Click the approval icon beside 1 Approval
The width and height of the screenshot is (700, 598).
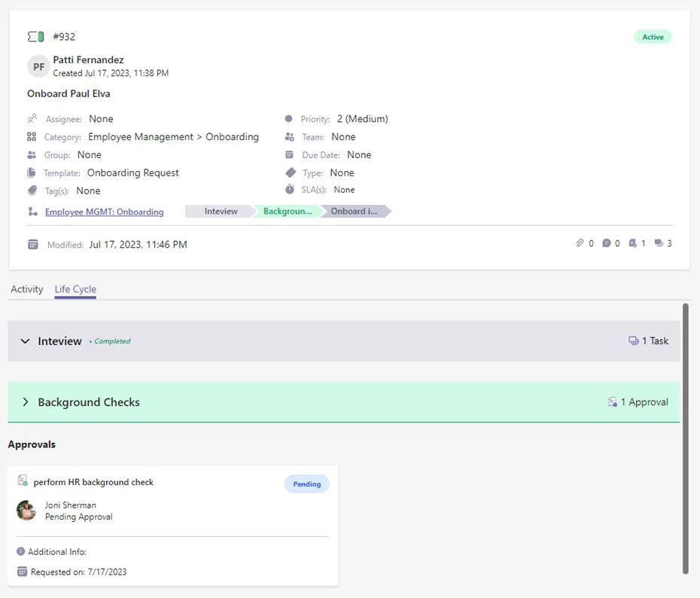coord(613,402)
